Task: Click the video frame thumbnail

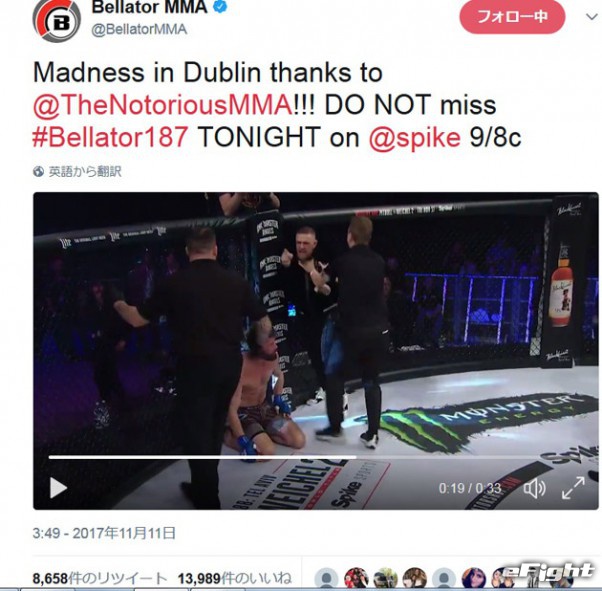Action: (x=316, y=351)
